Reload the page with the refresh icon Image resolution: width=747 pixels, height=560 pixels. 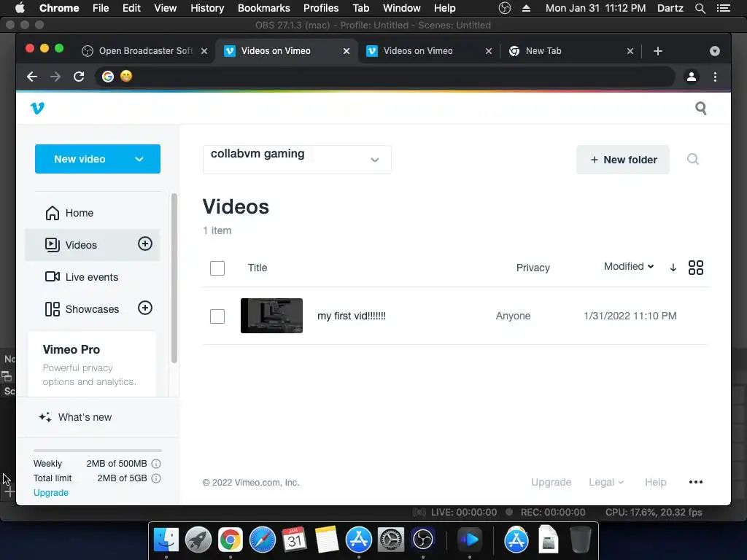click(79, 77)
